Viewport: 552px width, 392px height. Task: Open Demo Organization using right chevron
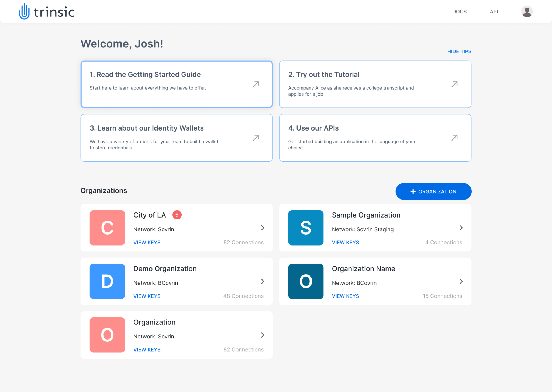point(263,281)
